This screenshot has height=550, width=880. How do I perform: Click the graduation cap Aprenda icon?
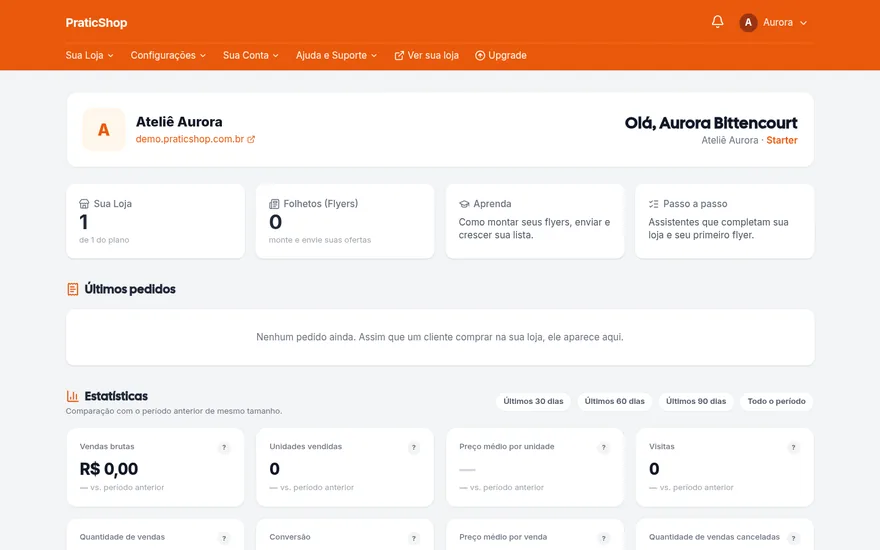[464, 204]
